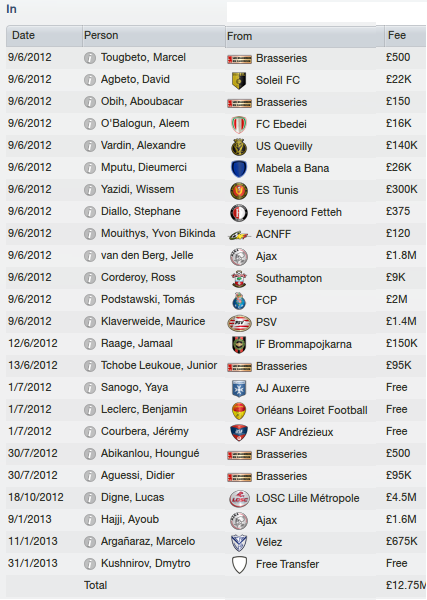Select the PSV club logo
The height and width of the screenshot is (600, 427).
pos(239,323)
